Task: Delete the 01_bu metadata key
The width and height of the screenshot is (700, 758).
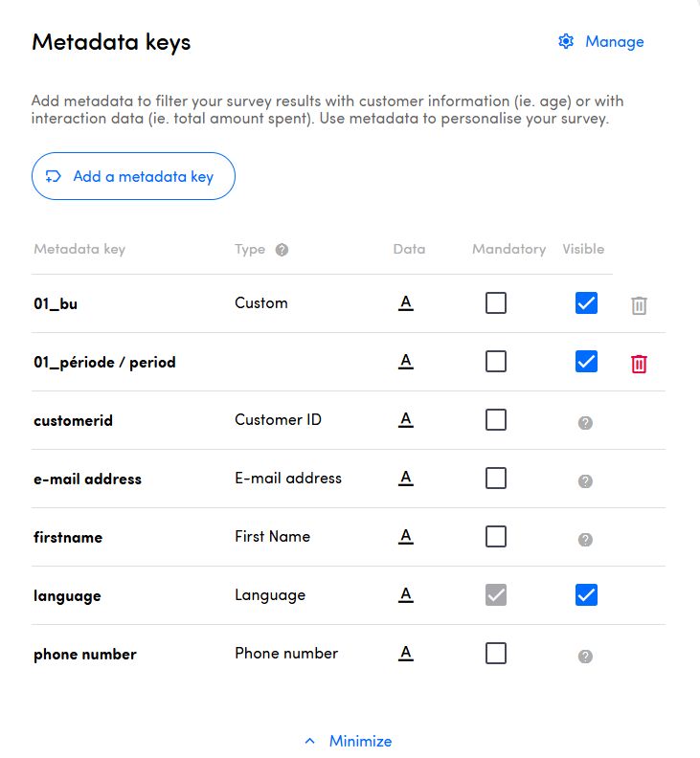Action: point(639,305)
